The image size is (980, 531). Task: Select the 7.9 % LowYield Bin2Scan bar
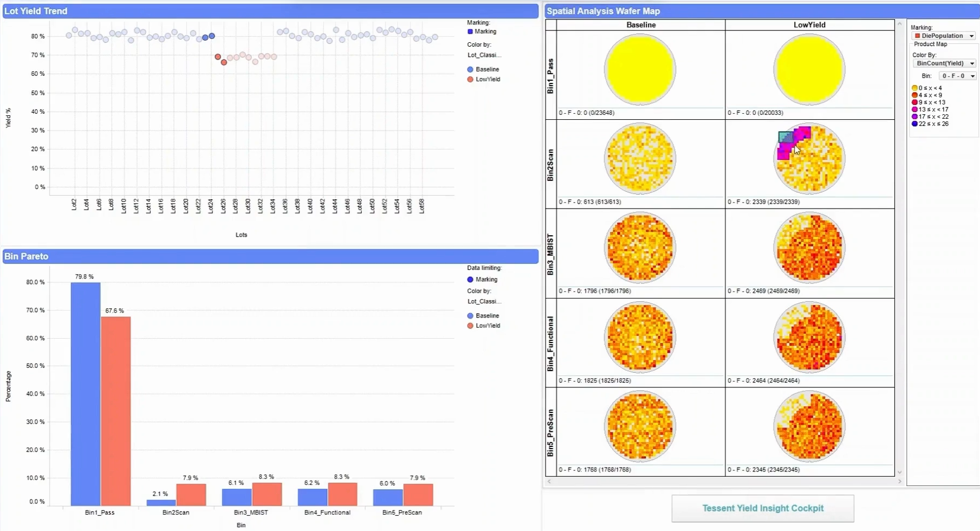coord(191,495)
